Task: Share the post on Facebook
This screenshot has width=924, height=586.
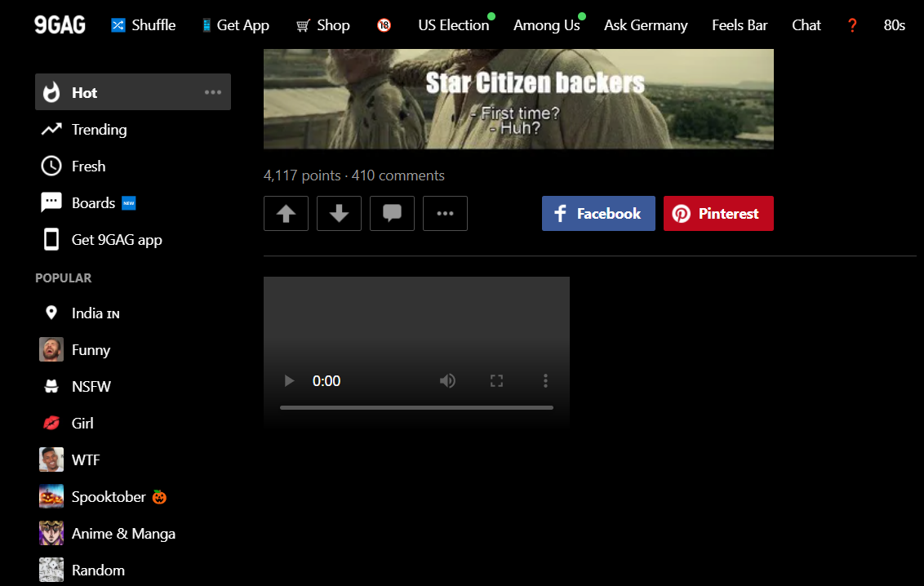Action: 598,213
